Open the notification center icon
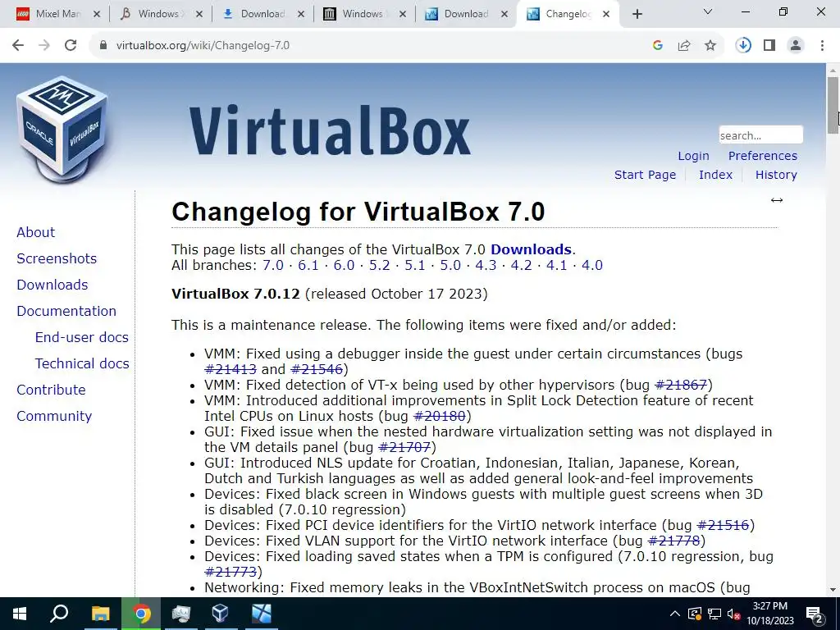840x630 pixels. tap(815, 615)
